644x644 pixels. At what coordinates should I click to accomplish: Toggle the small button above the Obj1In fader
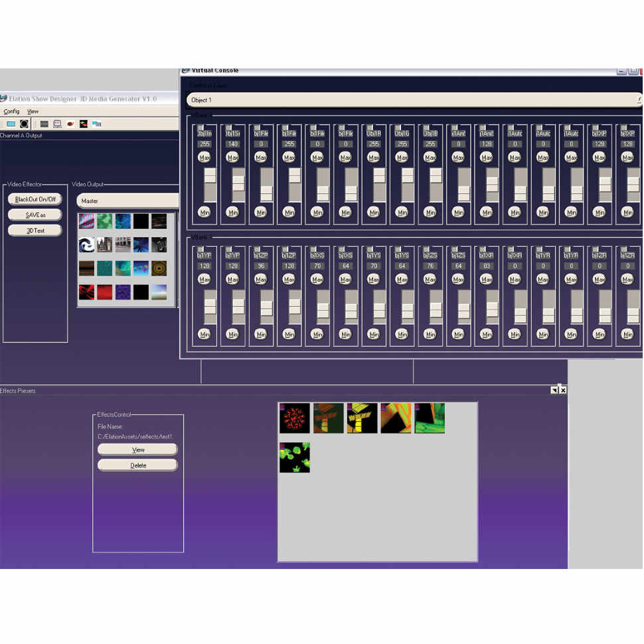click(201, 126)
